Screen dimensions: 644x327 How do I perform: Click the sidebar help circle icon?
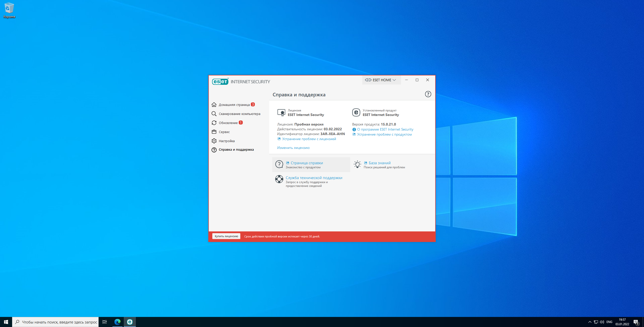click(214, 150)
